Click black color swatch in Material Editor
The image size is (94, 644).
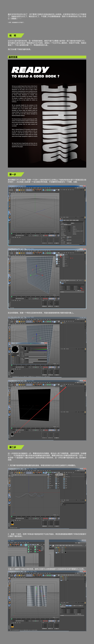[25, 349]
